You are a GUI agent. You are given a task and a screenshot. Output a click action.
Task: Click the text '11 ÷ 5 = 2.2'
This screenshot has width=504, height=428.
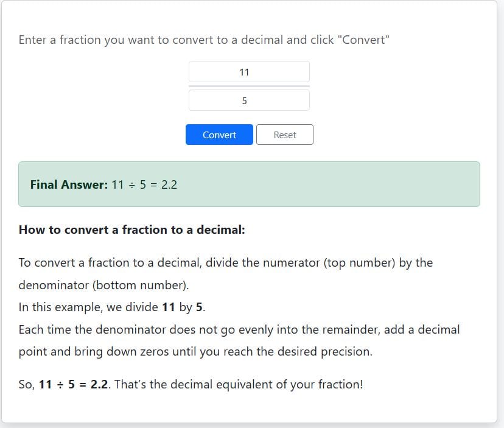[144, 184]
